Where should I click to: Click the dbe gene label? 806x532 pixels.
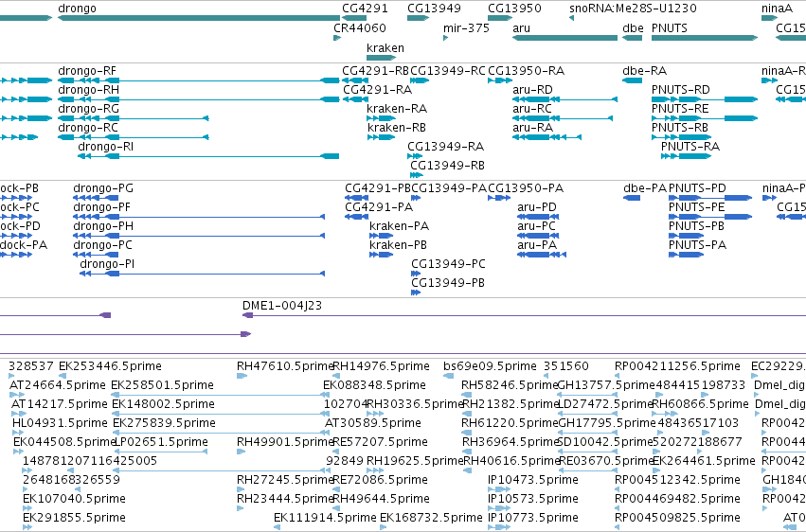(633, 28)
